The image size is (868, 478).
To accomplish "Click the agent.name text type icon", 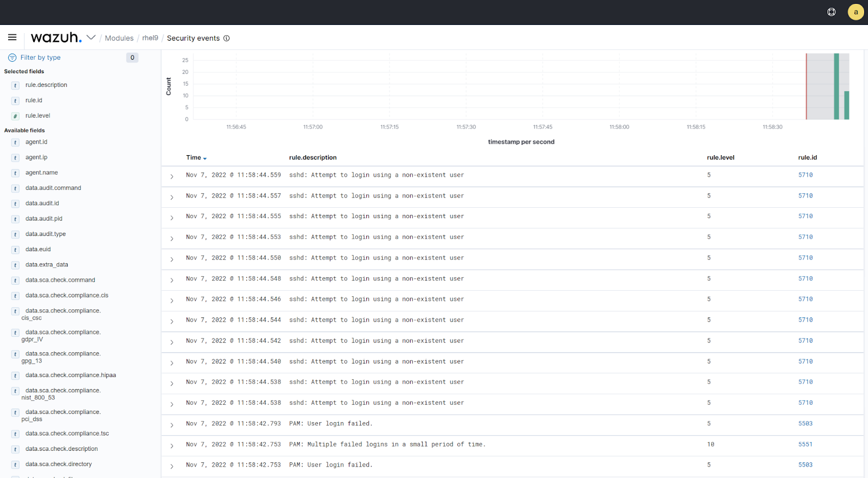I will click(x=15, y=173).
